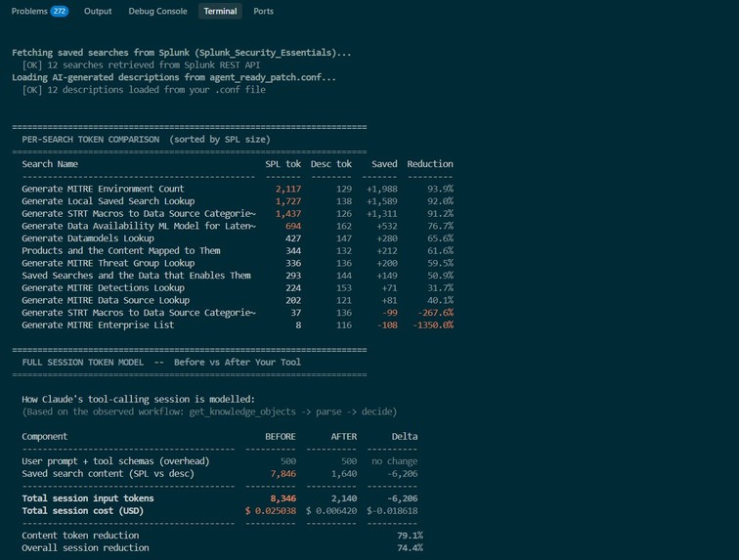Click the 79.1% content token reduction
The image size is (739, 560).
click(x=410, y=536)
